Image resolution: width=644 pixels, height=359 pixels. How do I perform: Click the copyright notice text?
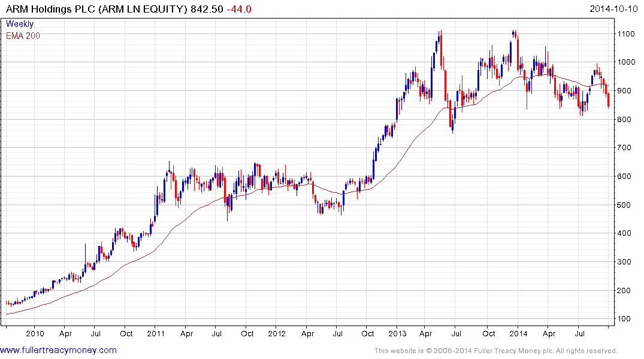coord(496,351)
